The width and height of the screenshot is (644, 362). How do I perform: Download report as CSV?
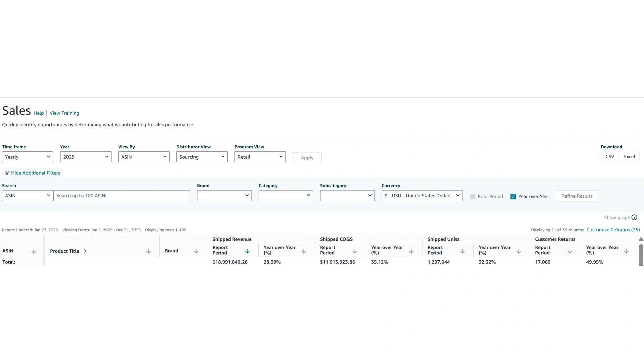610,157
